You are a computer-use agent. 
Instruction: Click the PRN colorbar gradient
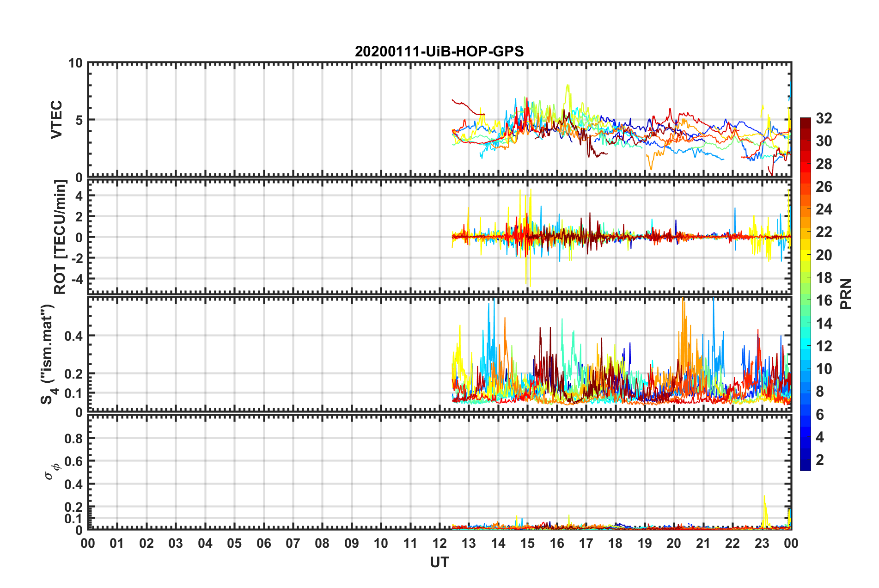click(805, 294)
